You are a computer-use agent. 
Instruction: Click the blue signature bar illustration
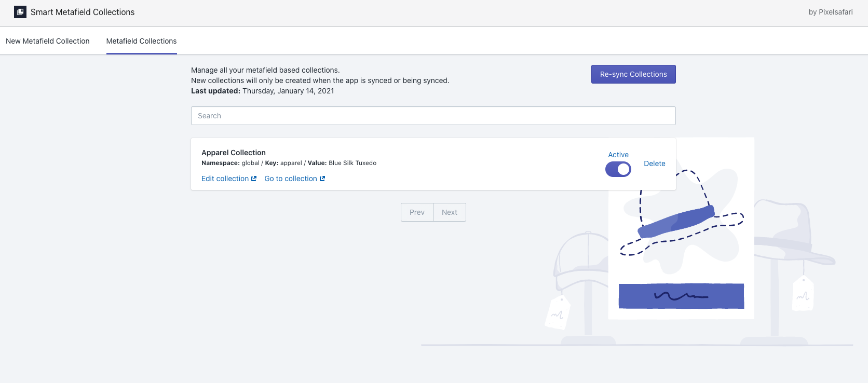pyautogui.click(x=681, y=296)
